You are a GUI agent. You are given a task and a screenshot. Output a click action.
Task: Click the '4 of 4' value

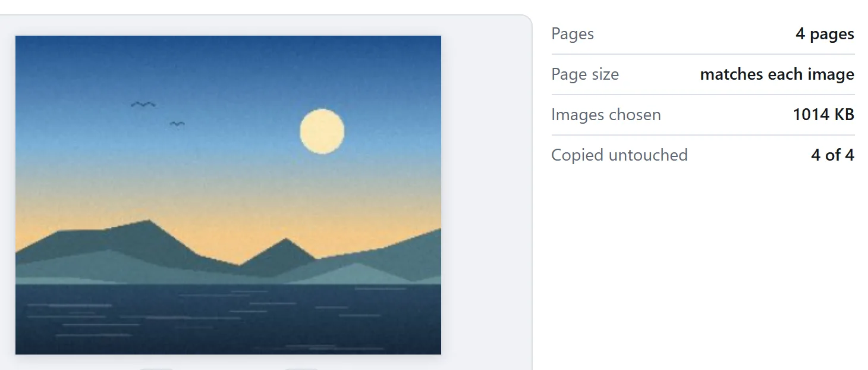pos(832,155)
